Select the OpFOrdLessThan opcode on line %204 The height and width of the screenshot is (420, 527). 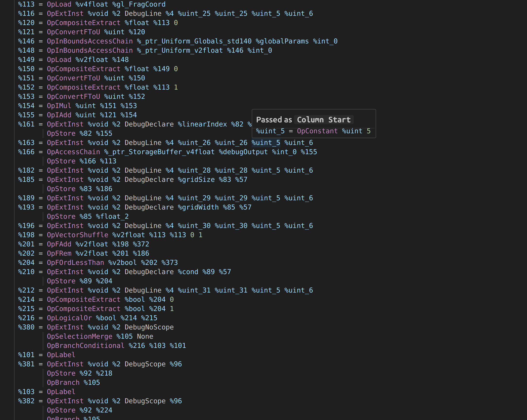point(76,263)
